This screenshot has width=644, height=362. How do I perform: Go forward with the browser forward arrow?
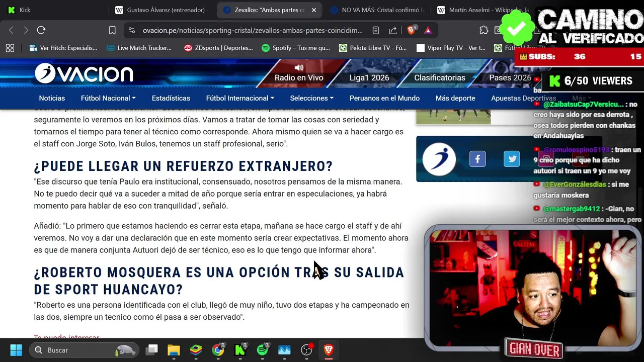[26, 30]
